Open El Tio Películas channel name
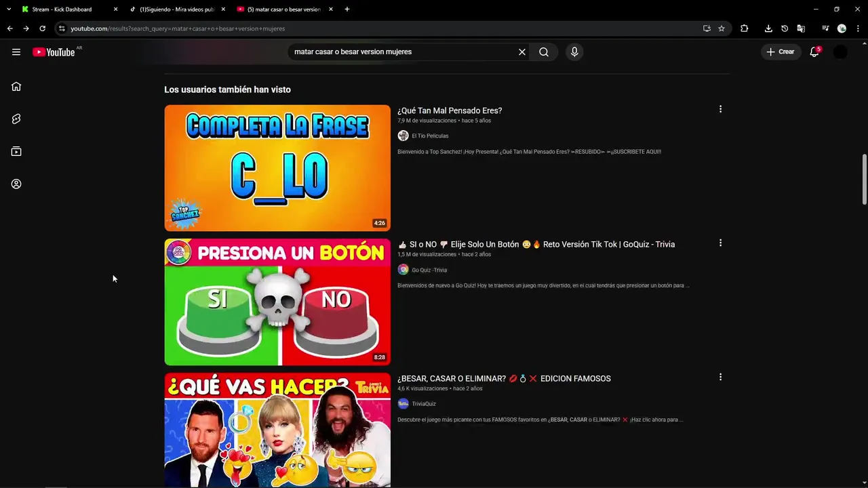Image resolution: width=868 pixels, height=488 pixels. 430,136
